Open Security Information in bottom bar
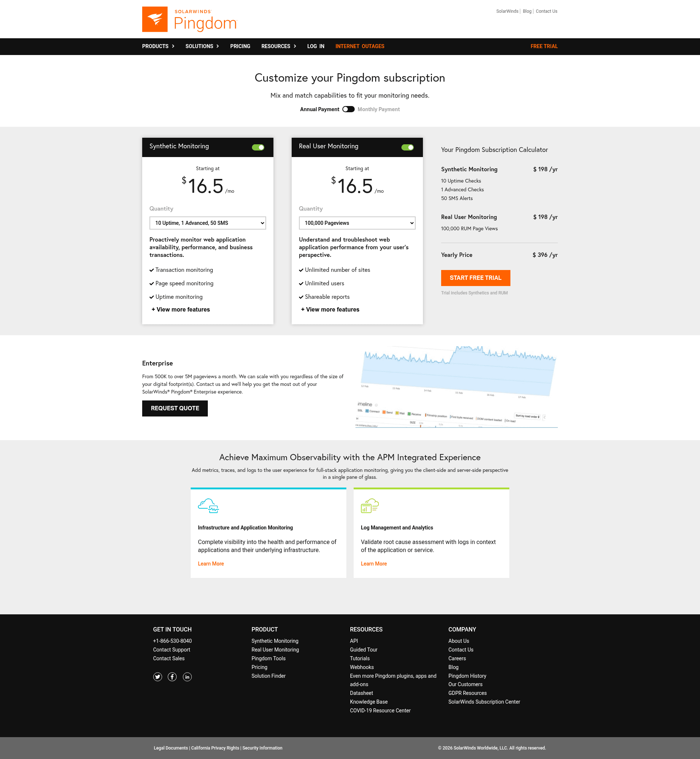The height and width of the screenshot is (759, 700). 262,748
